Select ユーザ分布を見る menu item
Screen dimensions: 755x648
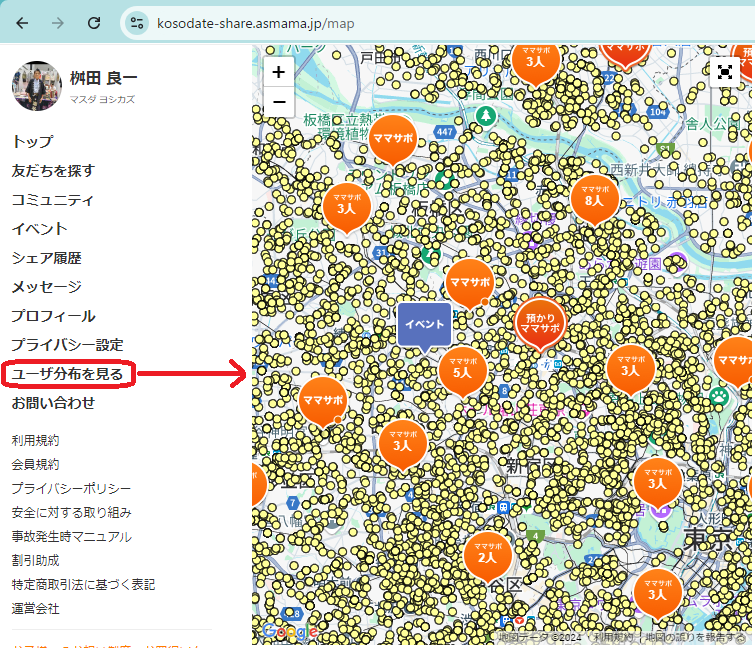tap(66, 374)
